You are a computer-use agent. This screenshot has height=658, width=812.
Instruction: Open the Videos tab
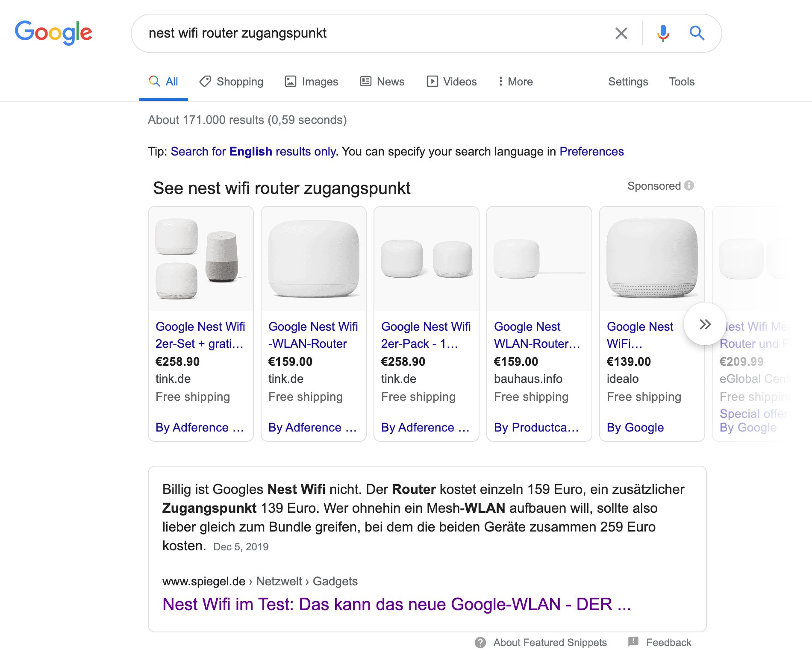click(x=452, y=82)
